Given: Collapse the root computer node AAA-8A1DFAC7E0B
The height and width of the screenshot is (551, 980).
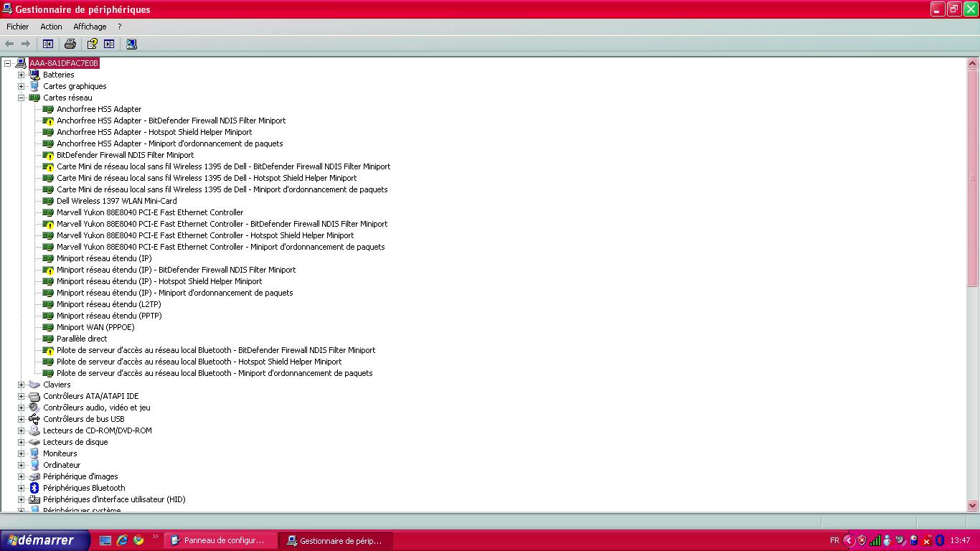Looking at the screenshot, I should 7,63.
